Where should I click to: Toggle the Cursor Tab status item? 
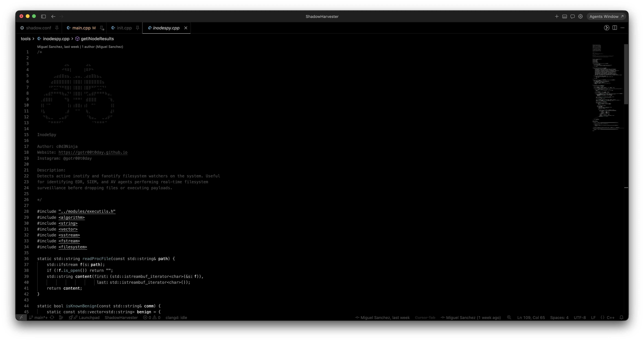coord(425,317)
